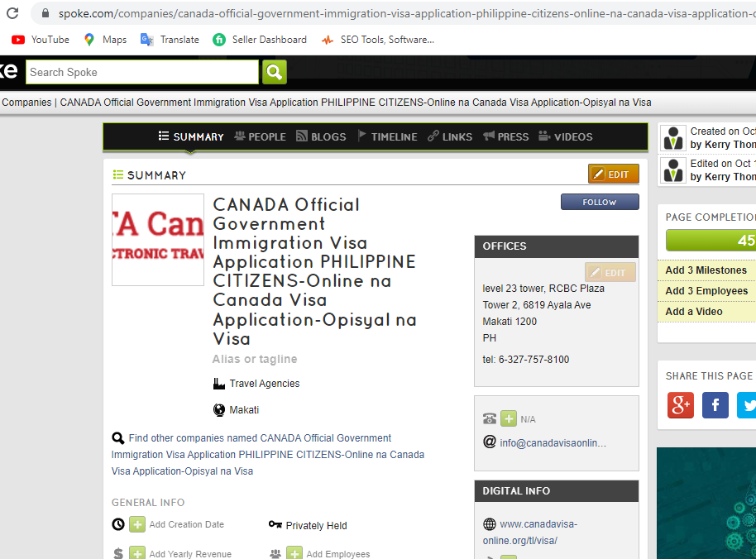View site security via padlock icon

pos(45,13)
